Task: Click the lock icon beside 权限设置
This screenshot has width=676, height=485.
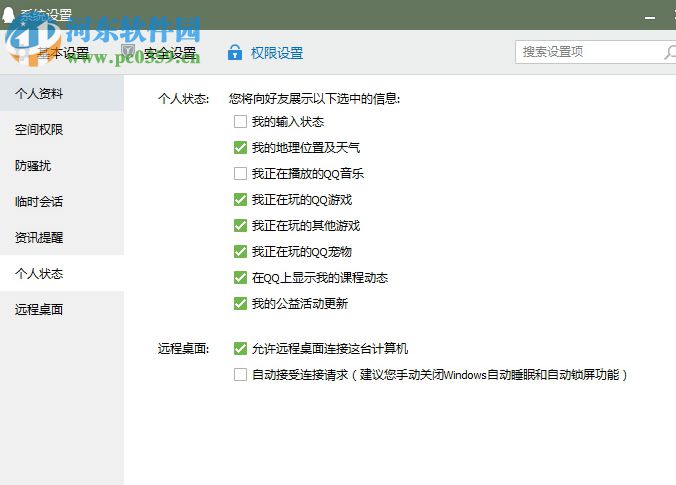Action: coord(235,52)
